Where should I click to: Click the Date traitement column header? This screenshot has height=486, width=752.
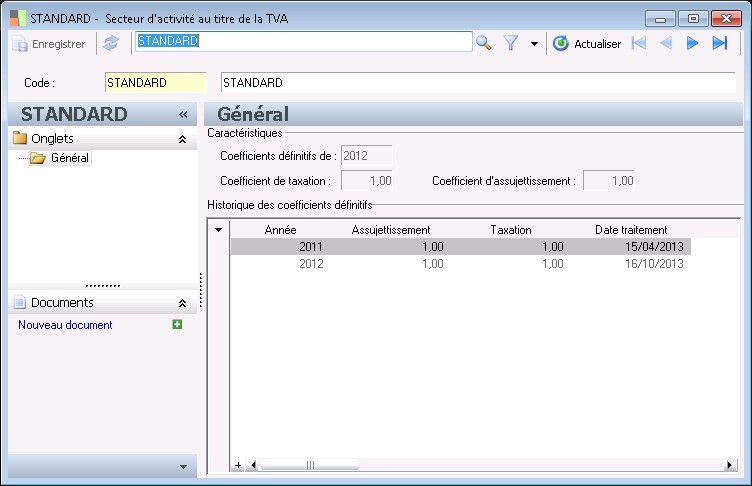pyautogui.click(x=631, y=230)
